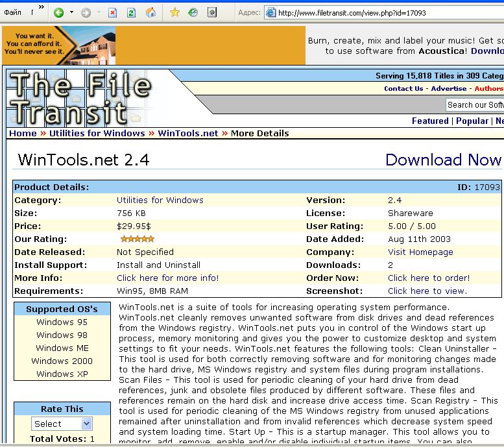Click The File Transit logo
504x447 pixels.
80,98
